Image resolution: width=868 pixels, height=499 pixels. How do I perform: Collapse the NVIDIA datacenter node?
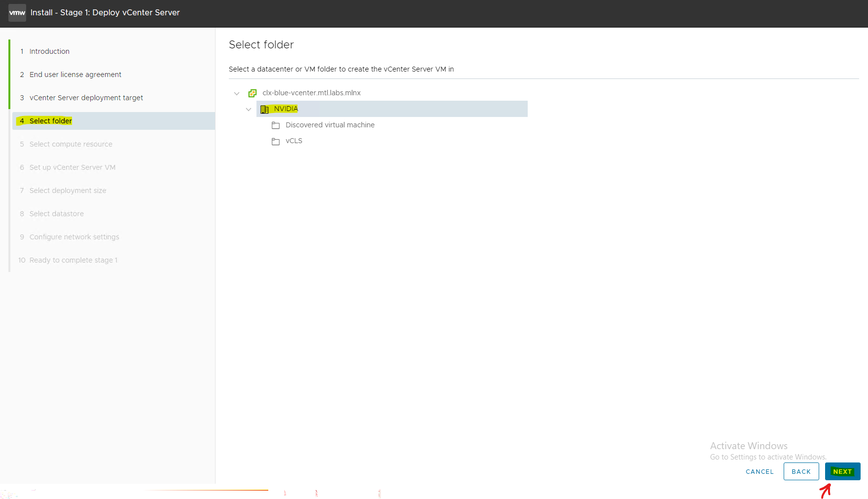[x=249, y=109]
